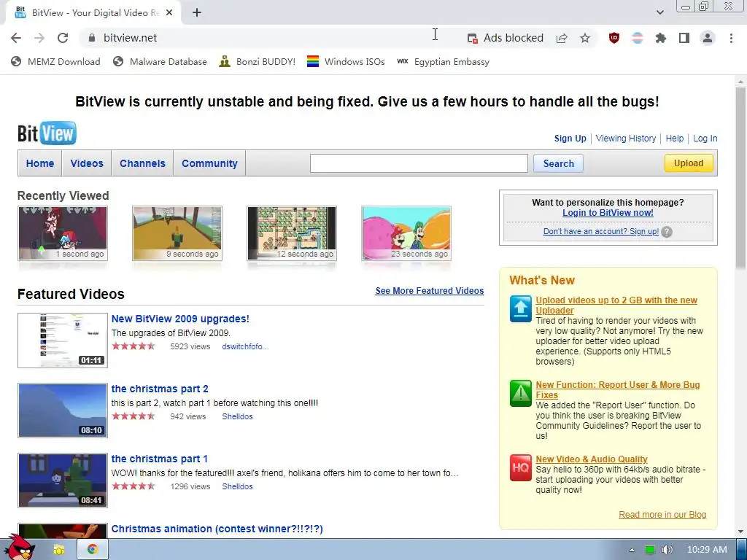The width and height of the screenshot is (747, 560).
Task: Open MEMZ Download bookmark
Action: (x=55, y=61)
